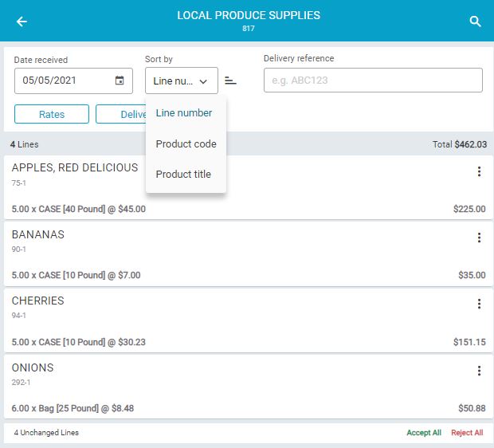
Task: Click the back arrow in header
Action: 22,22
